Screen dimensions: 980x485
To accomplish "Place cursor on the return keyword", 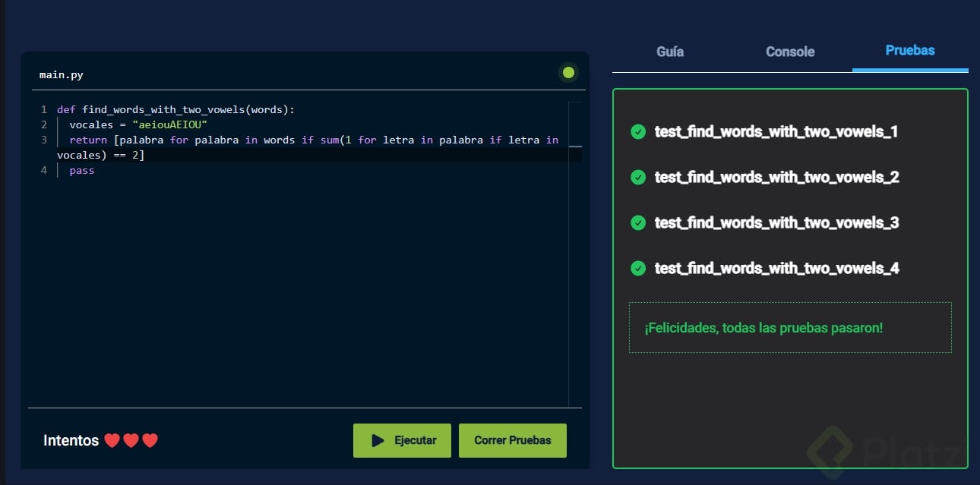I will [x=88, y=140].
